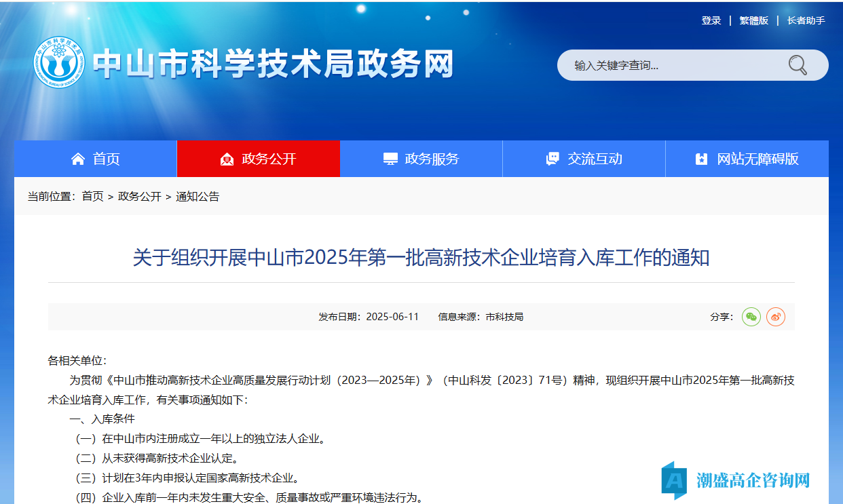
Task: Share article via WeChat icon
Action: click(751, 317)
